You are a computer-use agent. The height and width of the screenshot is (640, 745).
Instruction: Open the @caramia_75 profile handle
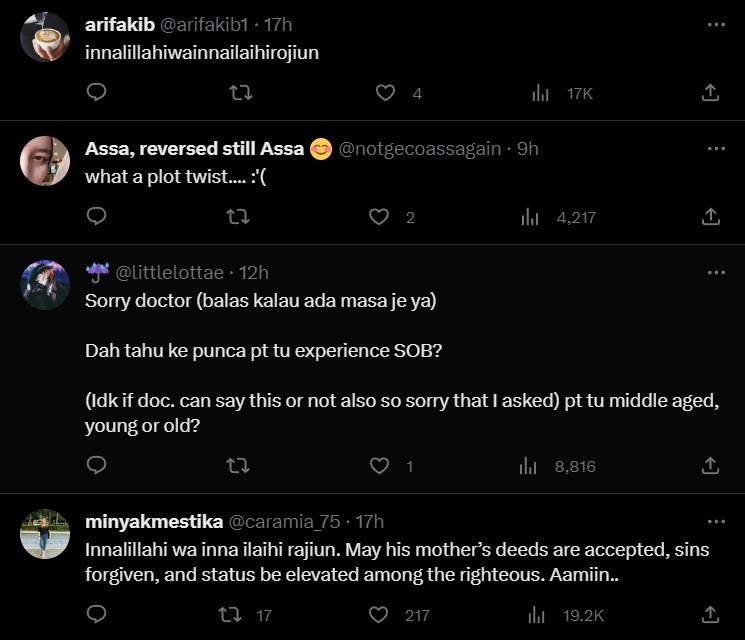[285, 522]
